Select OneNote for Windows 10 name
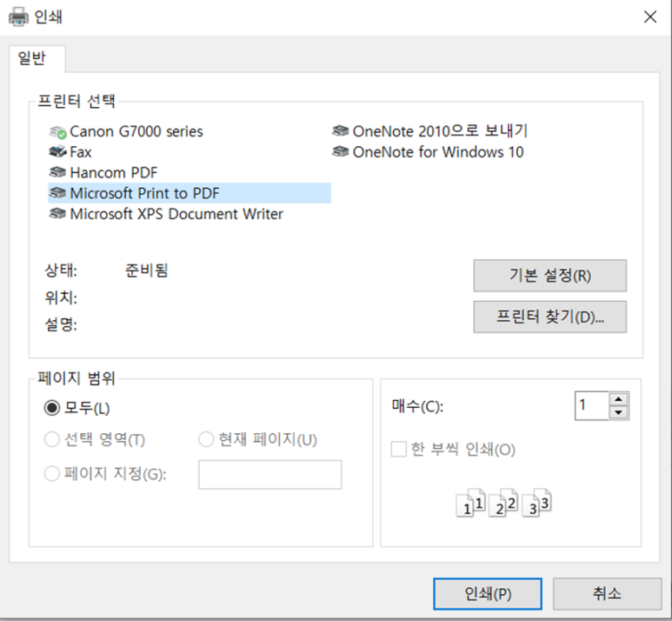This screenshot has width=672, height=621. click(x=437, y=152)
